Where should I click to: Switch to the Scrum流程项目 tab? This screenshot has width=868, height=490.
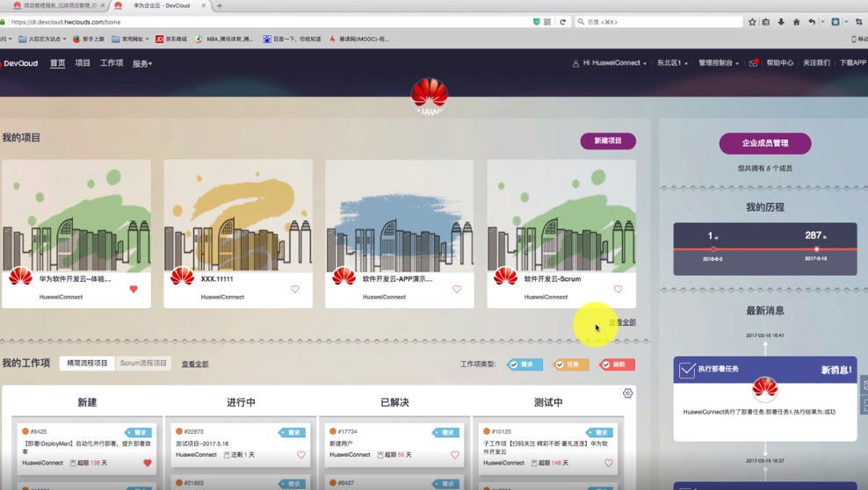pos(143,364)
